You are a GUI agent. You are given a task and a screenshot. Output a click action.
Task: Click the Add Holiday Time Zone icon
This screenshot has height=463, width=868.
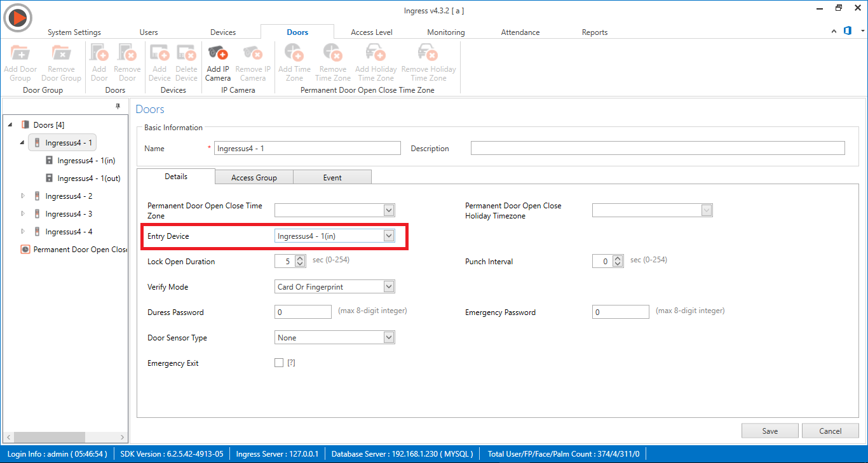(x=376, y=53)
